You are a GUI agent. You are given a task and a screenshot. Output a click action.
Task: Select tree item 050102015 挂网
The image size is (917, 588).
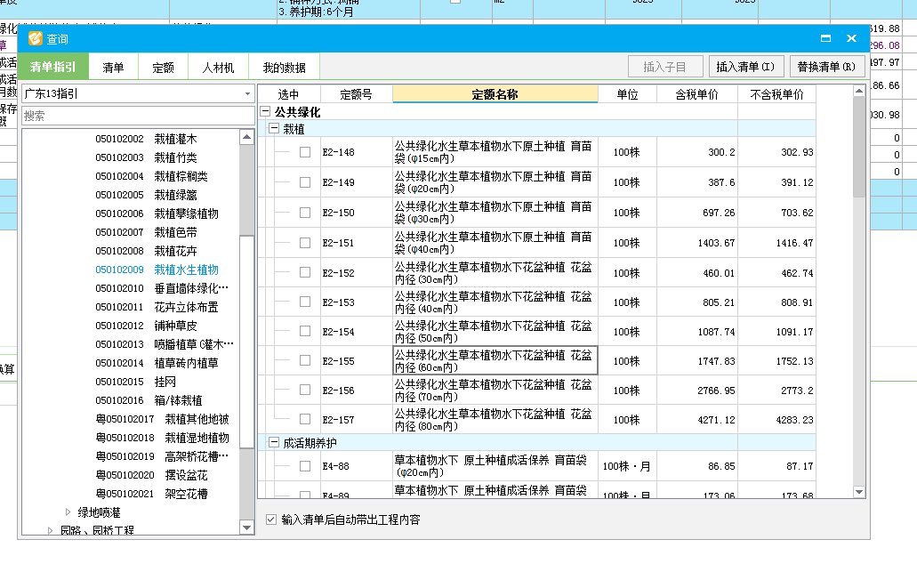click(136, 382)
